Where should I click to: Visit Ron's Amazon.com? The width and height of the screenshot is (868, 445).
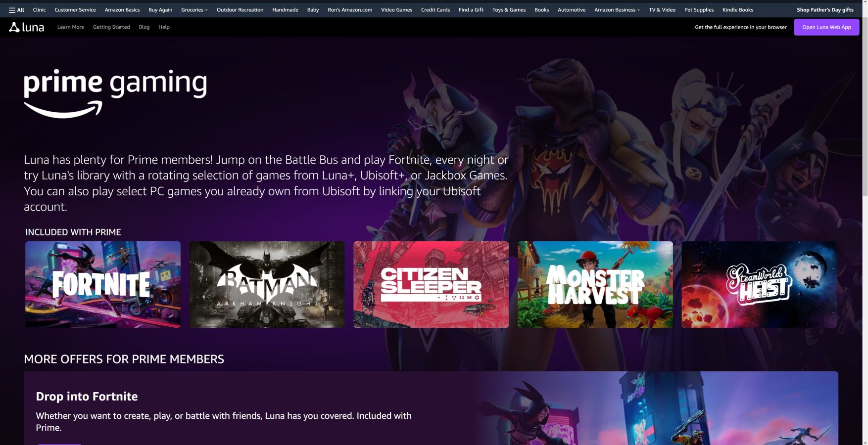click(x=350, y=10)
